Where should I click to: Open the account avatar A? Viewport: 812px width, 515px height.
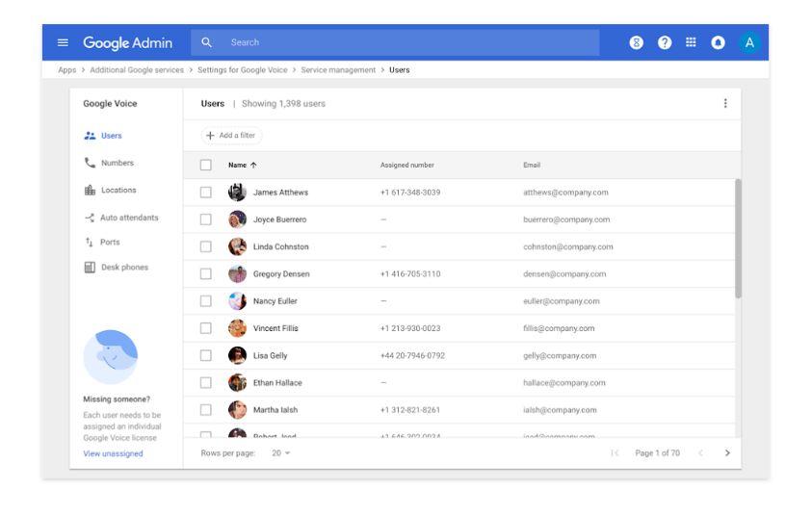pyautogui.click(x=749, y=42)
